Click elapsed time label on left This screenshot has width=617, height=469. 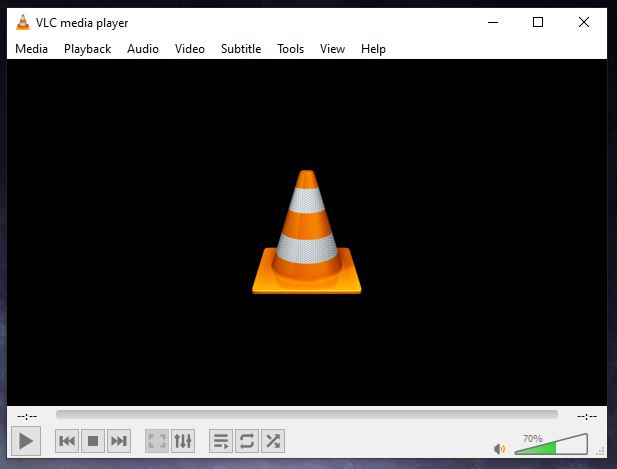(27, 416)
